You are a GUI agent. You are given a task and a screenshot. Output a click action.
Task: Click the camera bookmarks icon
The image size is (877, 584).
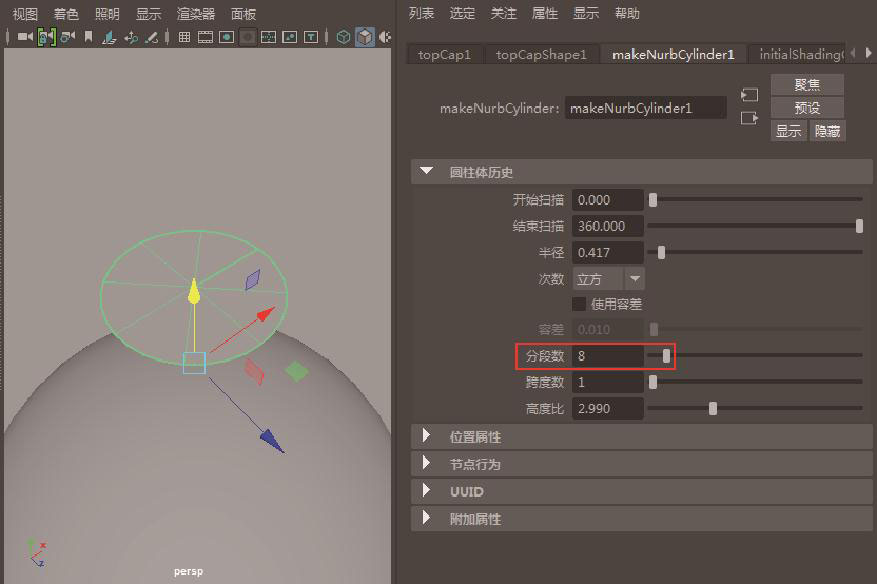(x=88, y=37)
